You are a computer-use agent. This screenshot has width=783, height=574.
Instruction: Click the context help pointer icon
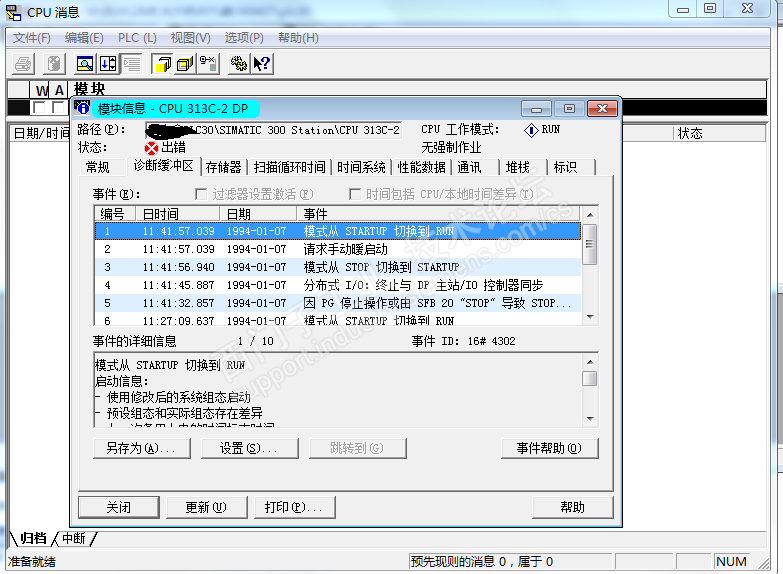click(262, 64)
